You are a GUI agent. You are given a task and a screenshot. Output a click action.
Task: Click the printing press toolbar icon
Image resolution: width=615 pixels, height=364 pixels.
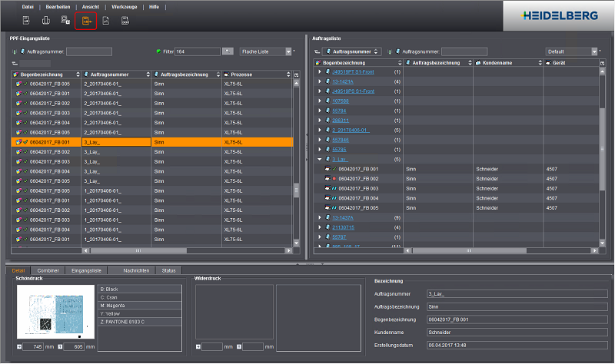click(x=46, y=21)
